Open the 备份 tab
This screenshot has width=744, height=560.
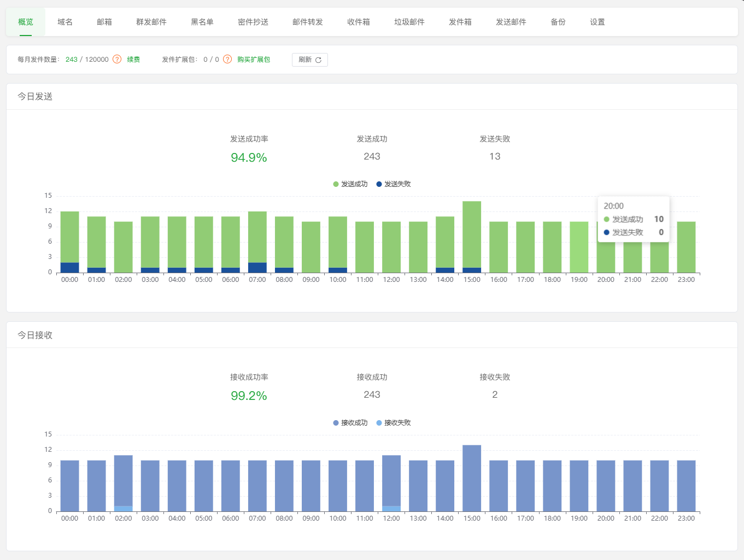pos(558,22)
